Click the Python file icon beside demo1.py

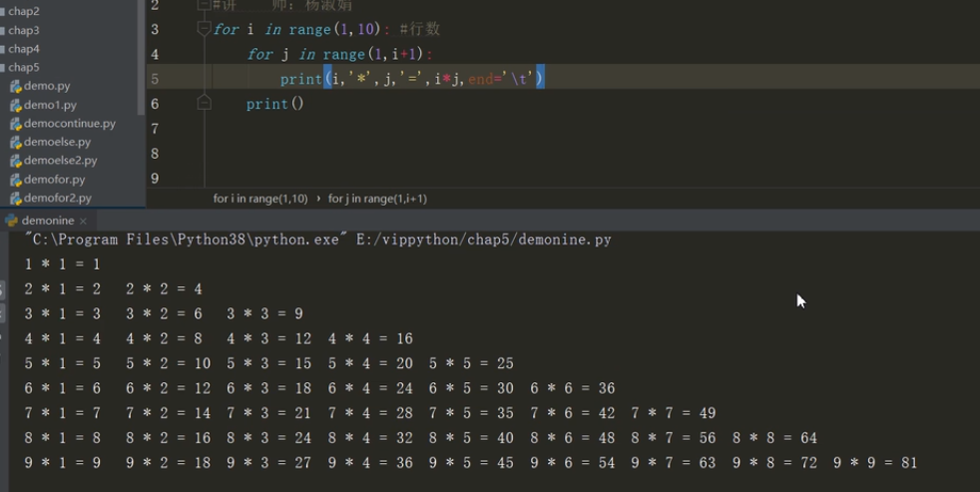pyautogui.click(x=16, y=105)
